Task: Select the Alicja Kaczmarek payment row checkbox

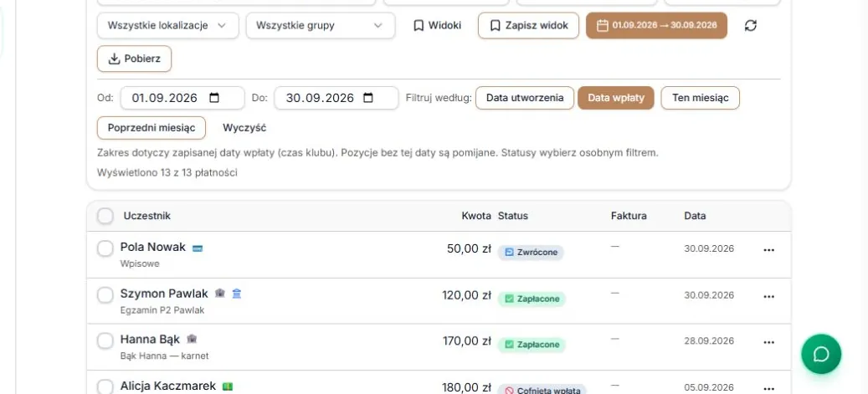Action: pyautogui.click(x=105, y=386)
